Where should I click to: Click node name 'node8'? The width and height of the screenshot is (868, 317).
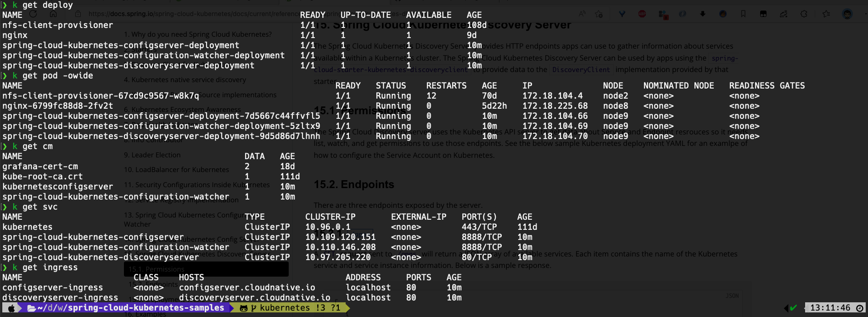point(616,106)
